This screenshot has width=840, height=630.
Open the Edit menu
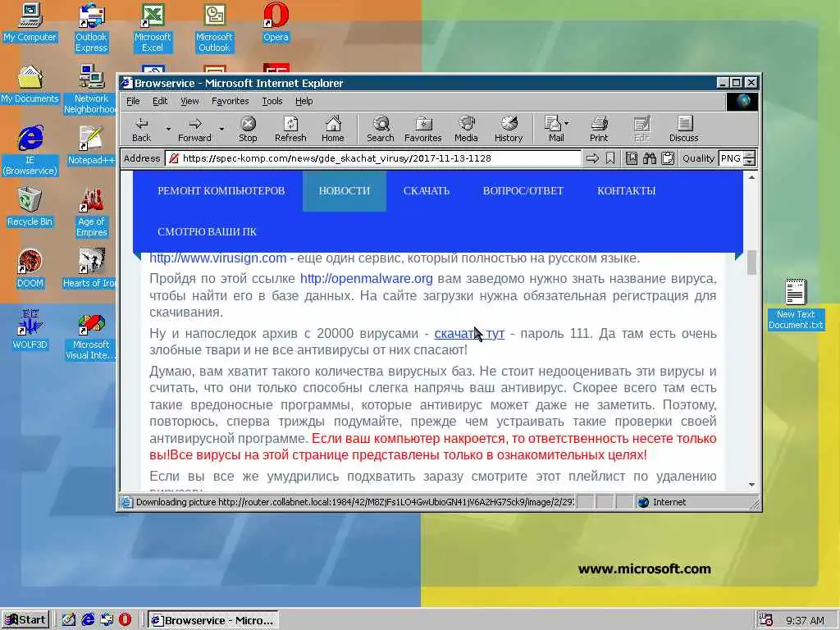point(160,101)
